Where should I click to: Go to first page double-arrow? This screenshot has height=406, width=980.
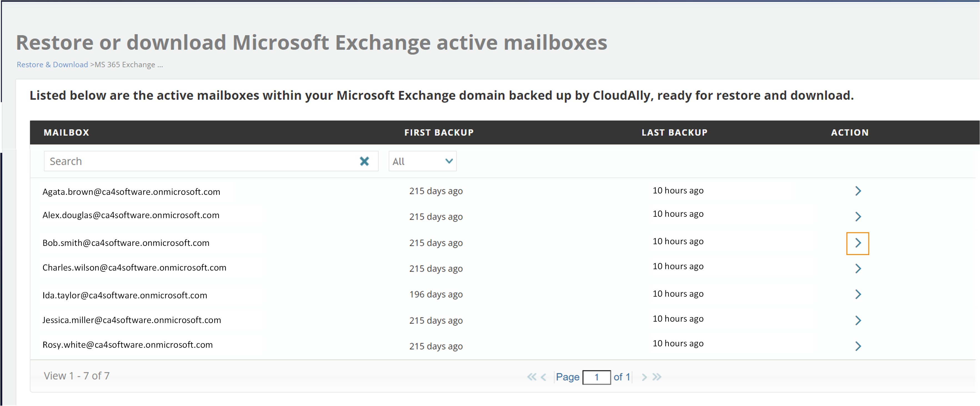(x=532, y=377)
